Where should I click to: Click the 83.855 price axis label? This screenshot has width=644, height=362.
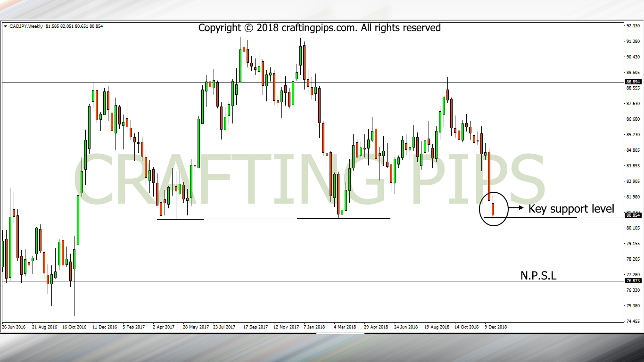[x=633, y=166]
